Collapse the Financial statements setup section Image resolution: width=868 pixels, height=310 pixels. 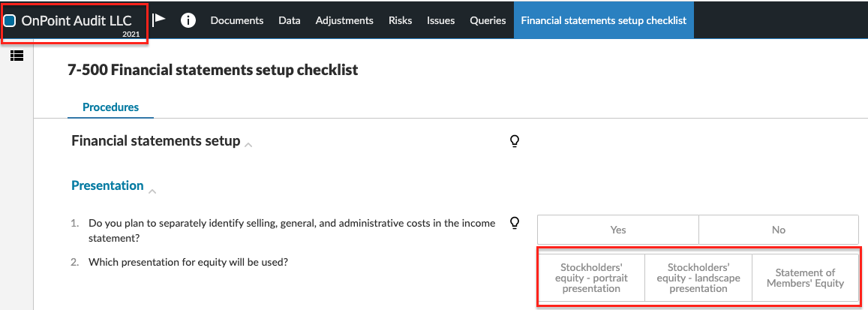[248, 143]
